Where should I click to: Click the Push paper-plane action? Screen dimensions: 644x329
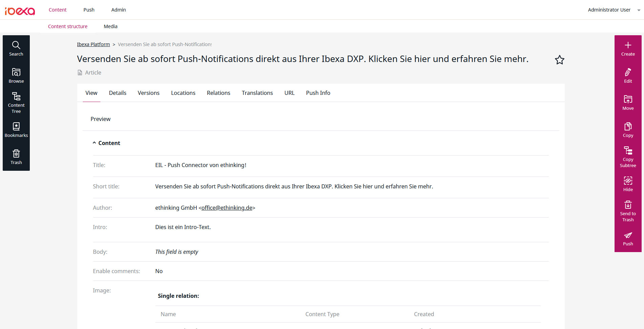pyautogui.click(x=628, y=239)
